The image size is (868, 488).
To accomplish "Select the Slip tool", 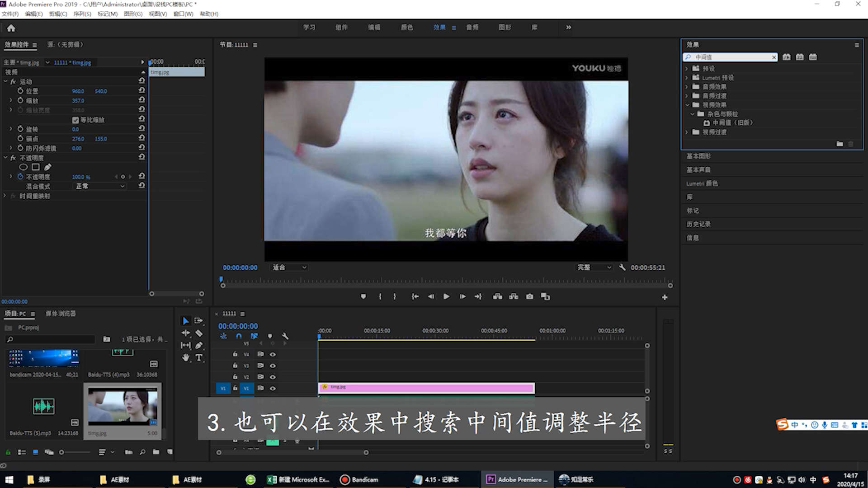I will (185, 345).
